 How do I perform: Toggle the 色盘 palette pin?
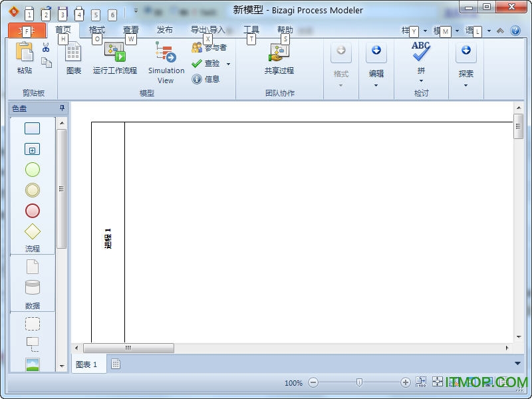coord(62,108)
